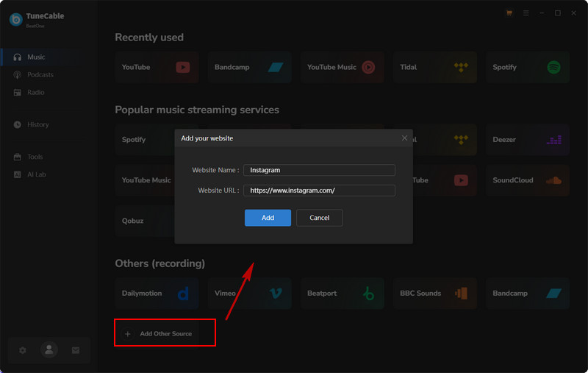This screenshot has width=588, height=373.
Task: Click Cancel in the dialog
Action: [x=319, y=218]
